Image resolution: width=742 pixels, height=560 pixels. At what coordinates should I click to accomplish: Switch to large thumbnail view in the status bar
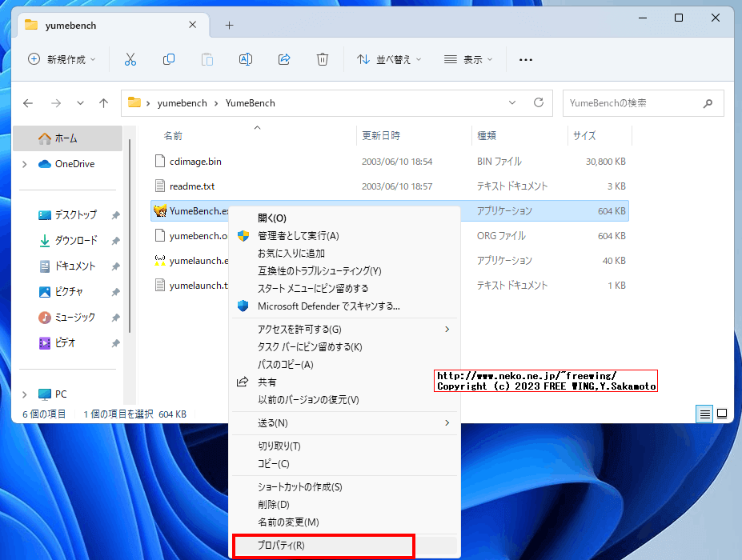coord(723,414)
